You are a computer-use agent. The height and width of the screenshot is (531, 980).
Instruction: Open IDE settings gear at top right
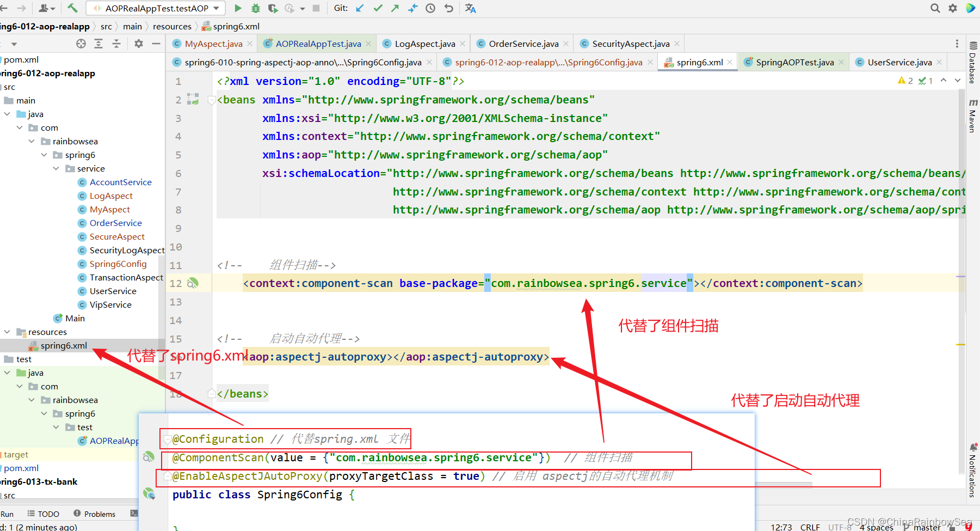click(x=953, y=8)
